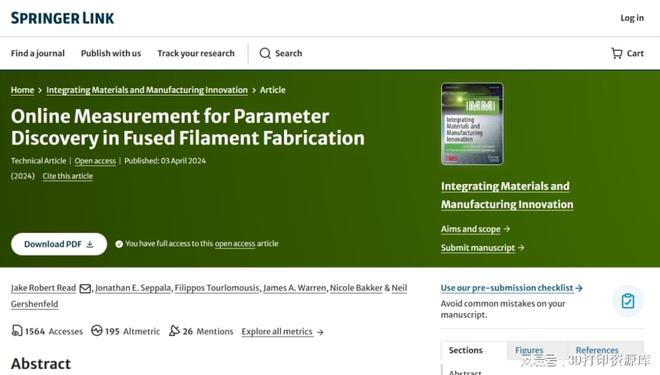Switch to the Sections tab
This screenshot has height=375, width=660.
pyautogui.click(x=474, y=350)
